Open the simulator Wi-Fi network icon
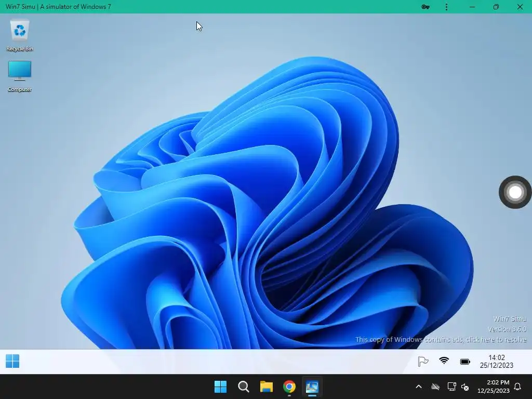532x399 pixels. [x=444, y=361]
